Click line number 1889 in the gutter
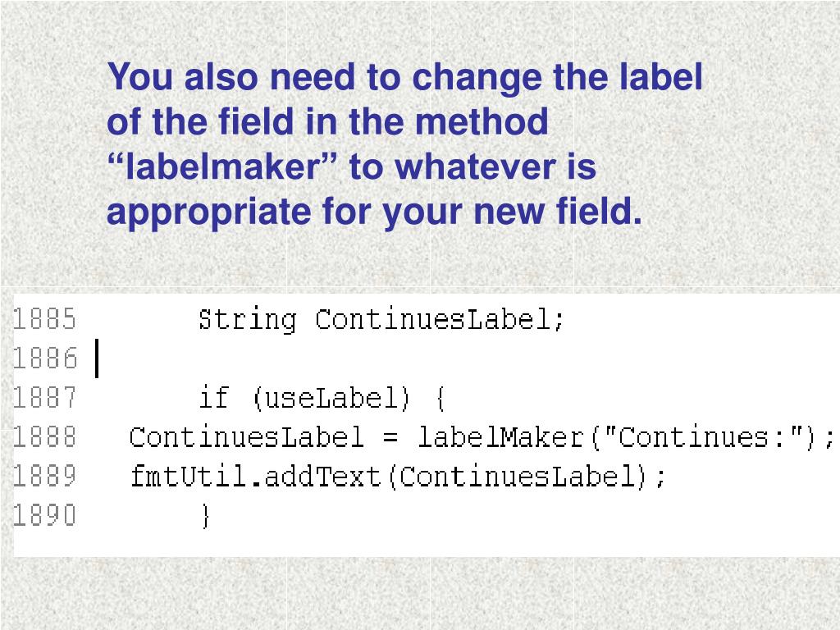The height and width of the screenshot is (630, 840). point(44,477)
